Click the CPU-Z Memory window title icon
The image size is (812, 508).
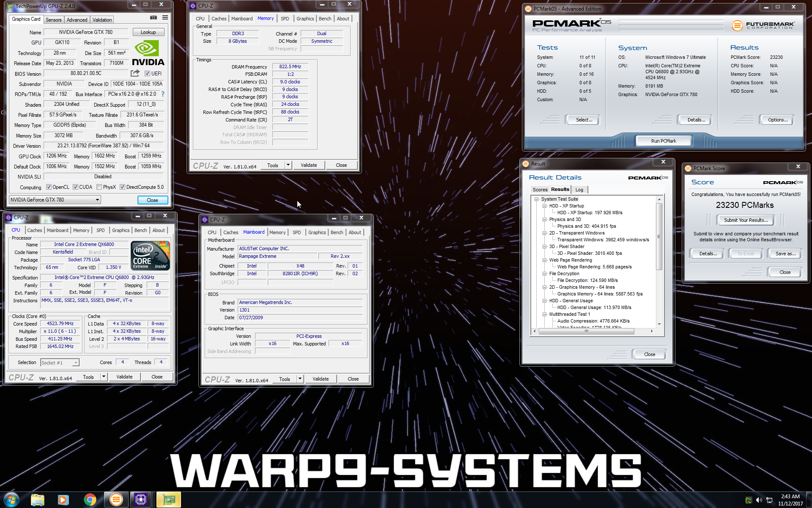click(193, 6)
